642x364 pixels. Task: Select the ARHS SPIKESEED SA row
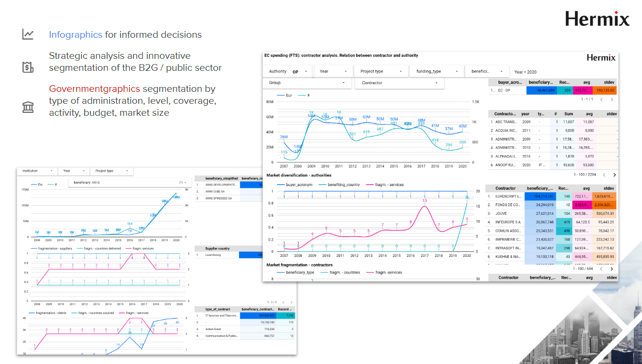229,198
